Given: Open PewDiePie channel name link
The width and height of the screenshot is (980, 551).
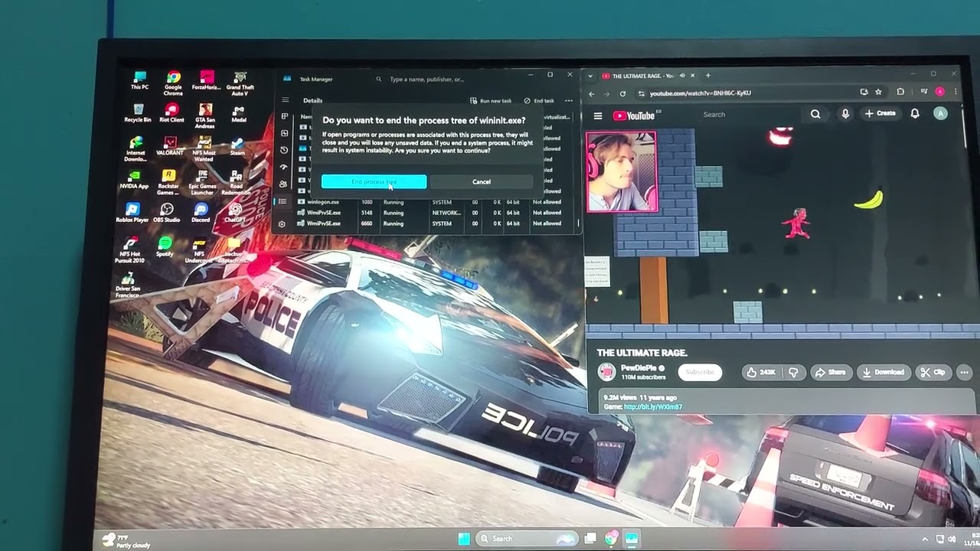Looking at the screenshot, I should click(x=639, y=368).
